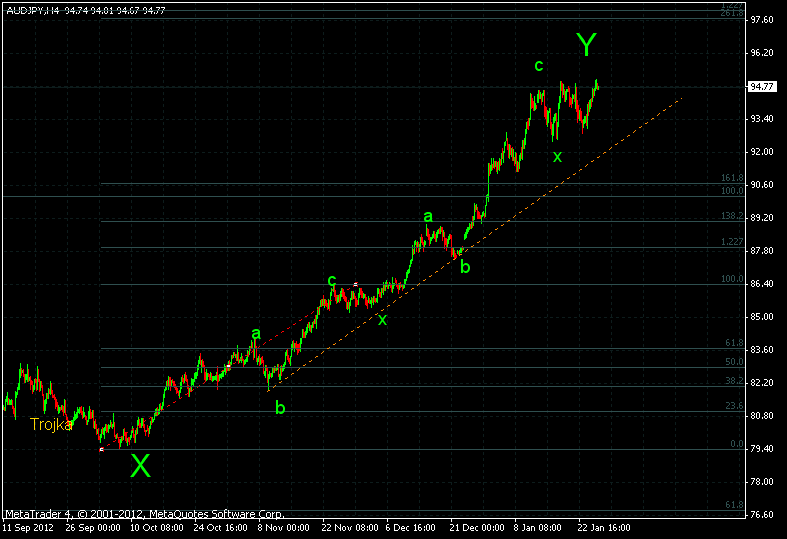Select the 24 Oct 16:00 time label
Image resolution: width=787 pixels, height=539 pixels.
(220, 528)
